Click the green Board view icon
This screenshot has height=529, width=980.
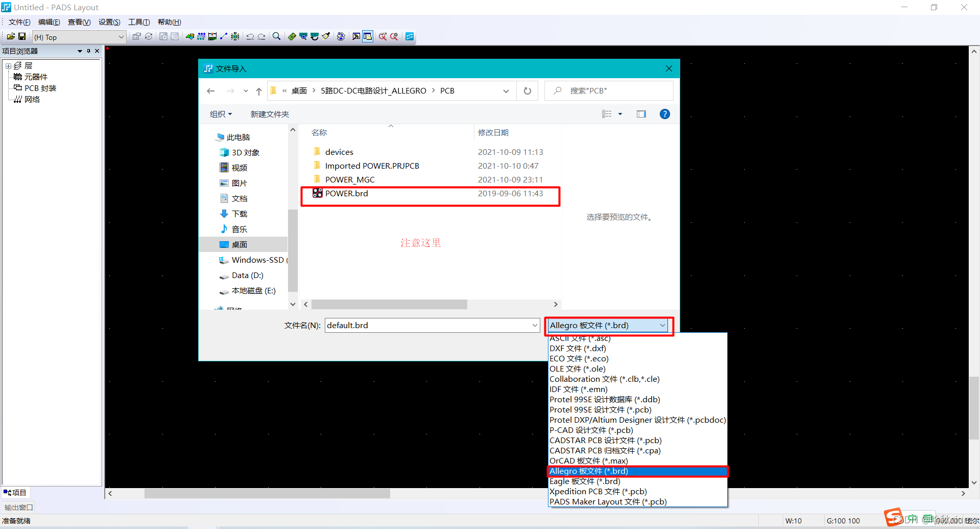tap(292, 36)
